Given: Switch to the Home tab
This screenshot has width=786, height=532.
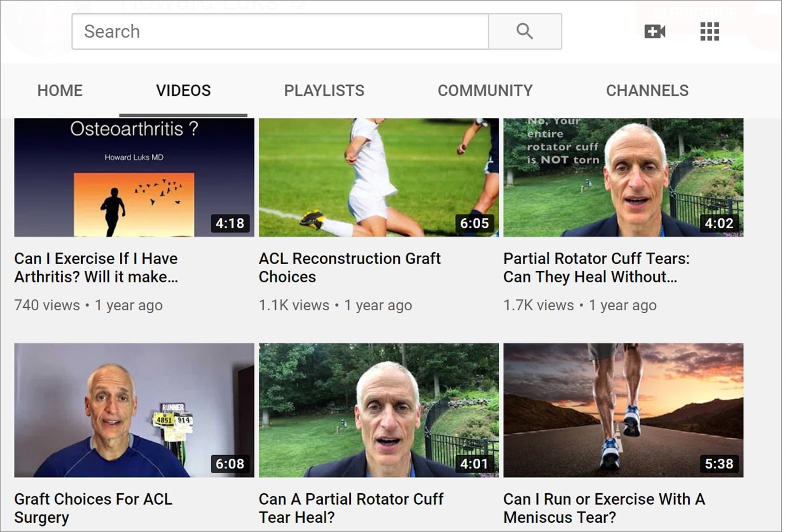Looking at the screenshot, I should pos(60,91).
